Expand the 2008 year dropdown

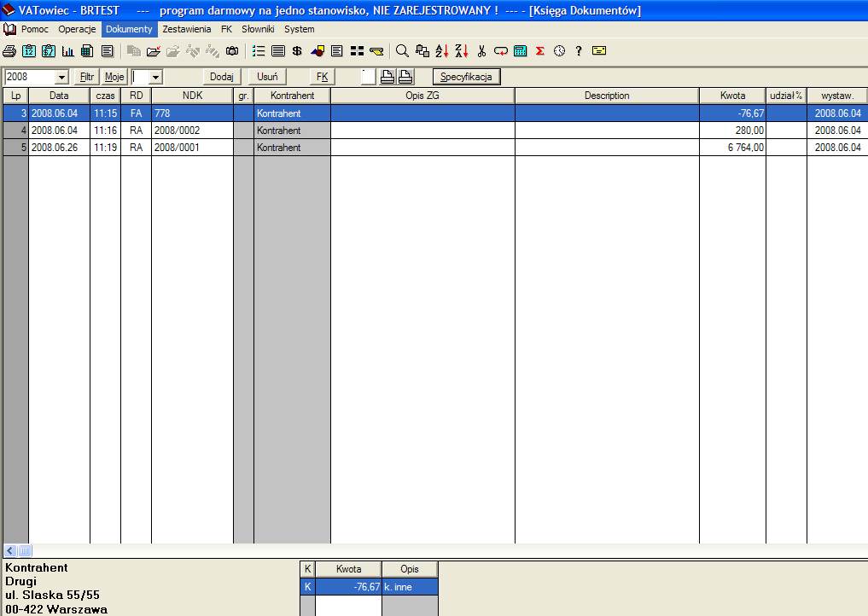click(x=61, y=78)
